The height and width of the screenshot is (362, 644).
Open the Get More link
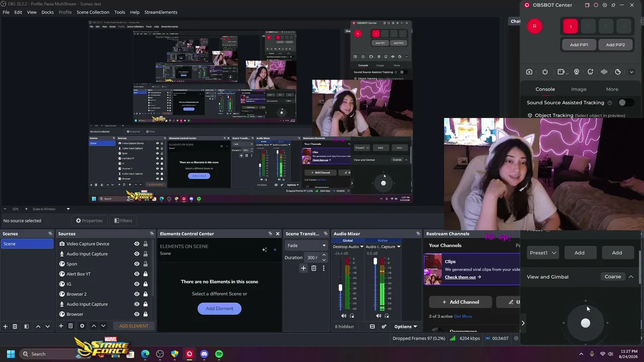click(x=463, y=316)
